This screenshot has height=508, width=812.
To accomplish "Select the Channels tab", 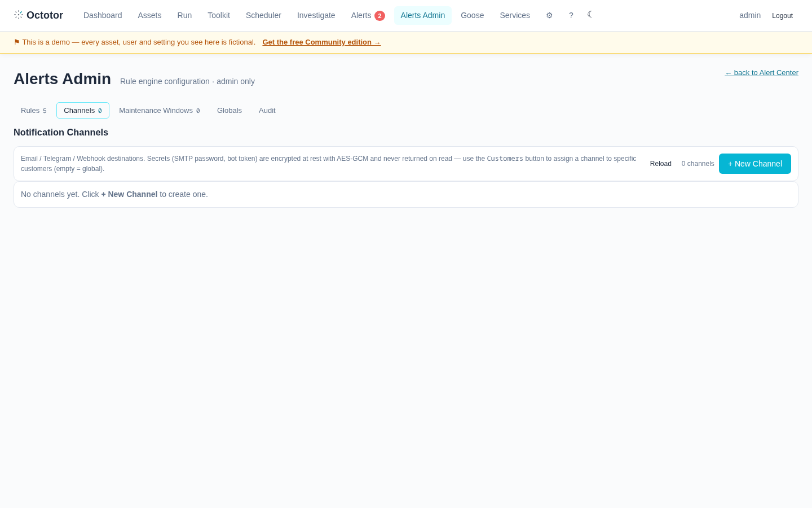I will click(x=83, y=111).
